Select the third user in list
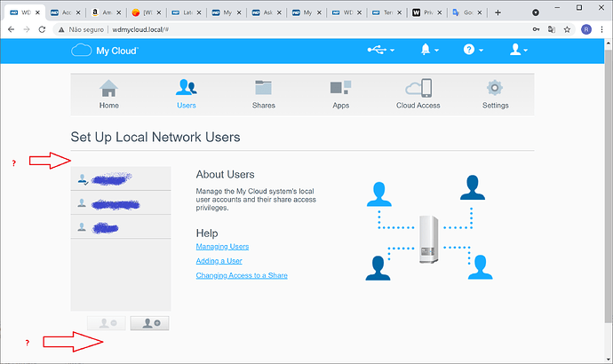 [x=121, y=226]
